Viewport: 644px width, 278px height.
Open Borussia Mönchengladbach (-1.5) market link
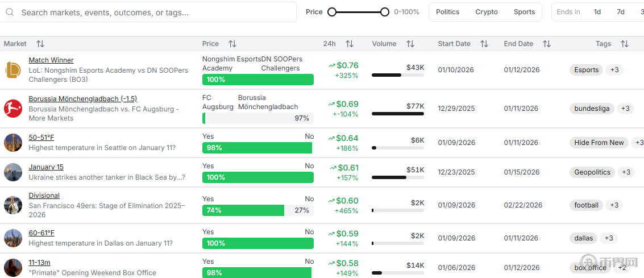[x=83, y=99]
